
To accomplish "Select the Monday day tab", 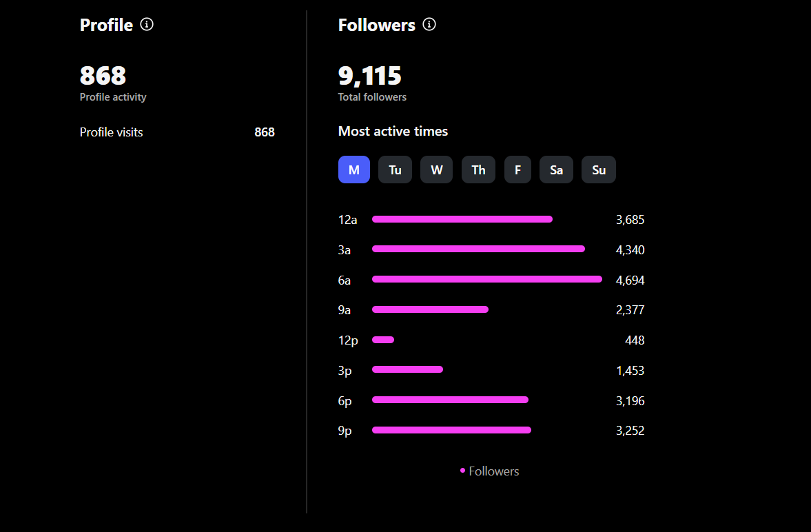I will [x=354, y=170].
